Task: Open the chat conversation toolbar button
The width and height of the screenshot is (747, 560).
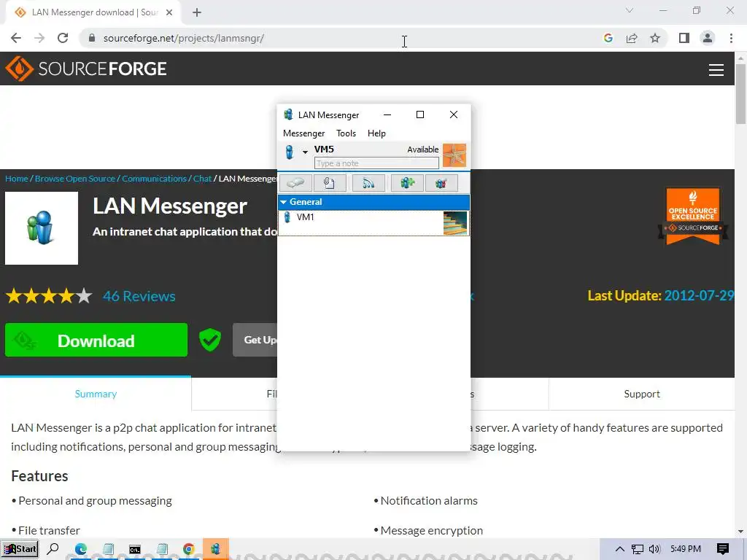Action: tap(296, 183)
